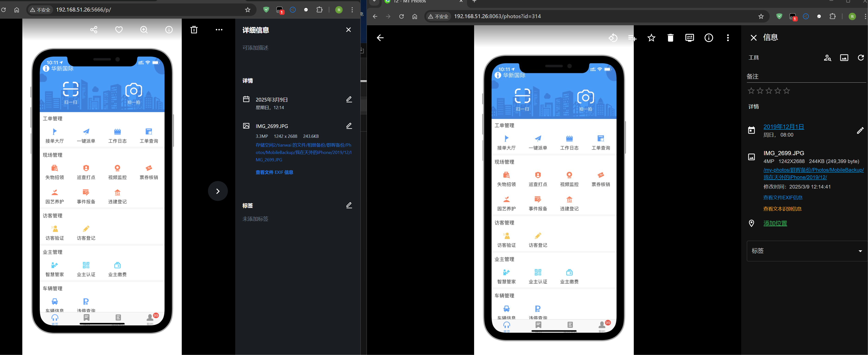Edit IMG_2699.JPG filename pencil in left panel
The image size is (868, 355).
point(349,126)
